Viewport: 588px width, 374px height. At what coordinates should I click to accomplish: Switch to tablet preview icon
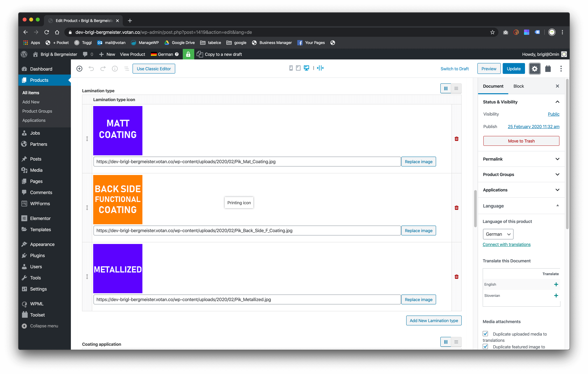coord(298,68)
